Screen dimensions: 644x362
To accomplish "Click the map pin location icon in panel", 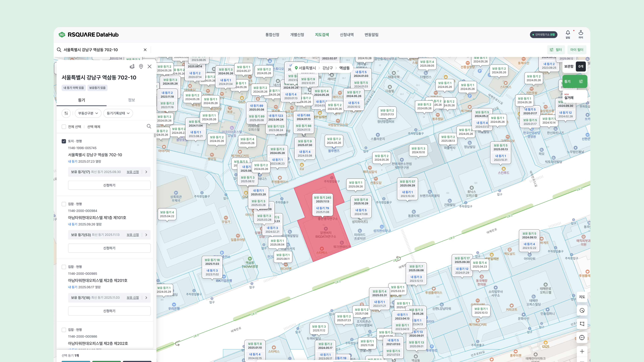I will [x=141, y=67].
